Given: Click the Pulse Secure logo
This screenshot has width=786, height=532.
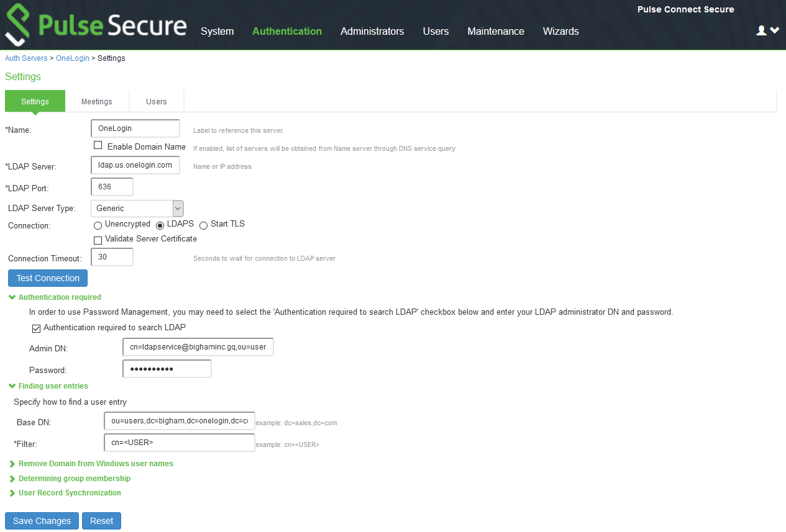Looking at the screenshot, I should tap(96, 26).
